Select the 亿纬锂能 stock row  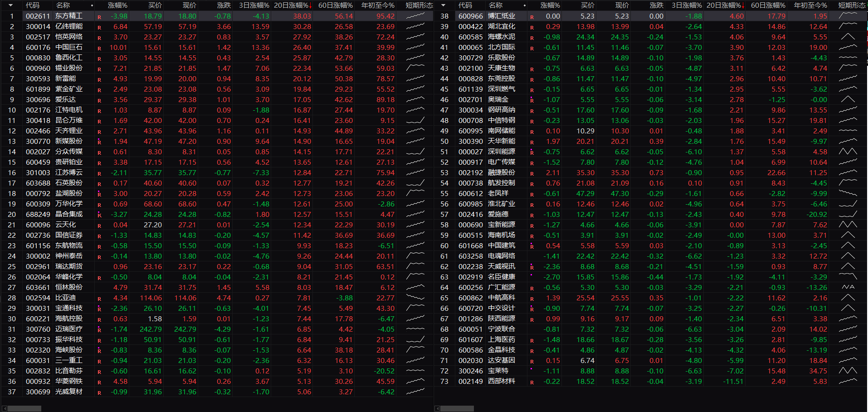[x=69, y=26]
